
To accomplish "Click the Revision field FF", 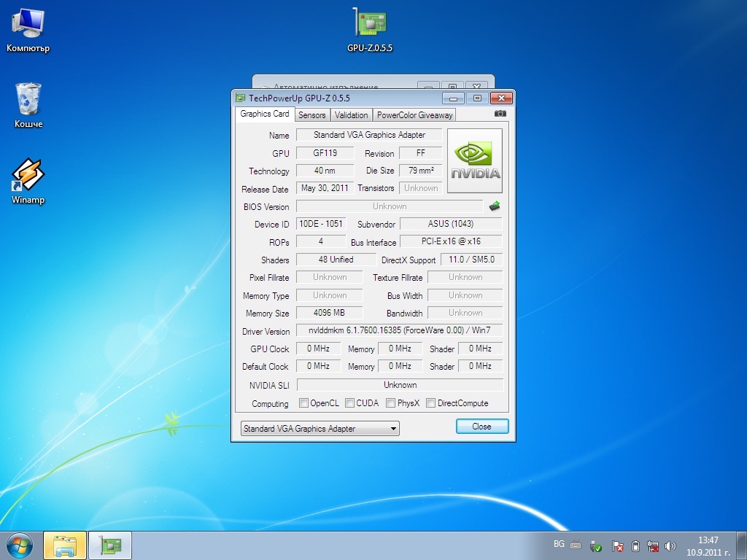I will (x=421, y=153).
